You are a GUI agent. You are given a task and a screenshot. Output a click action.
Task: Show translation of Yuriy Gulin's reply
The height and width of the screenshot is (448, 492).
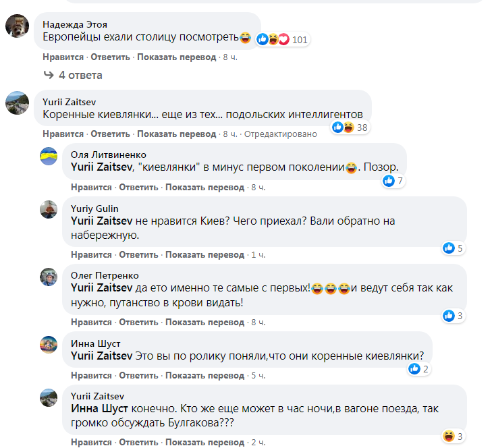pyautogui.click(x=204, y=254)
